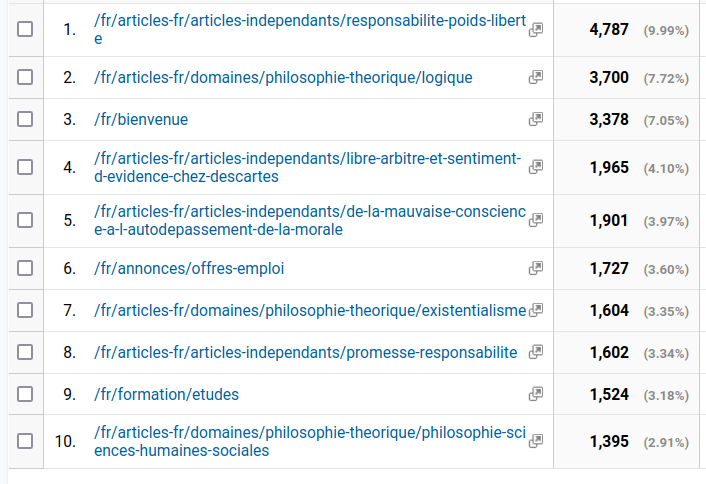Open external icon for autodepassement-de-la-morale row
Screen dimensions: 706x484
[535, 220]
